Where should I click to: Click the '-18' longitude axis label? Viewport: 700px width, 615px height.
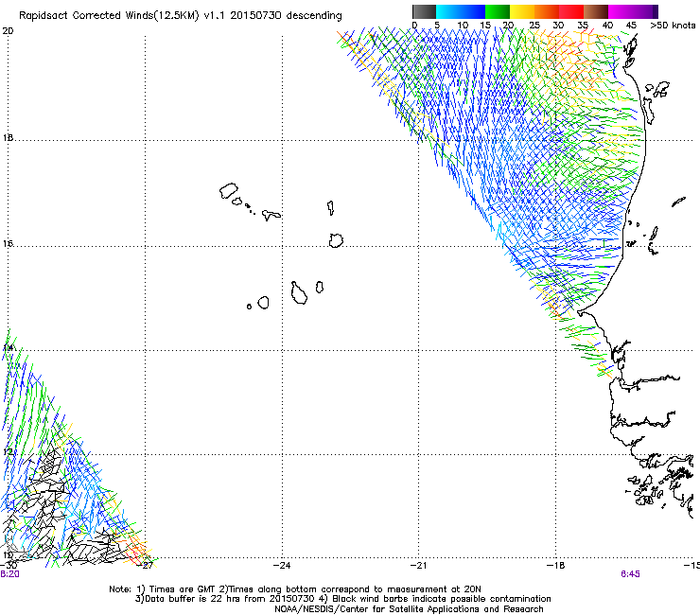click(x=555, y=565)
